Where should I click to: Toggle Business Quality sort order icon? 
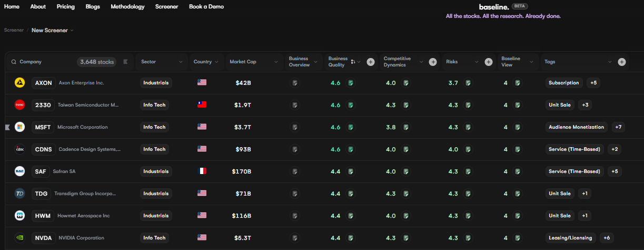coord(353,62)
